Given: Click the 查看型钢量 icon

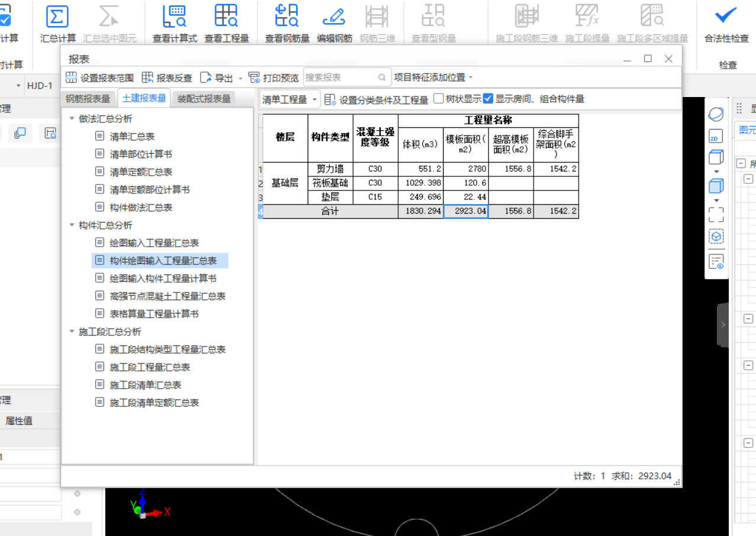Looking at the screenshot, I should point(434,17).
